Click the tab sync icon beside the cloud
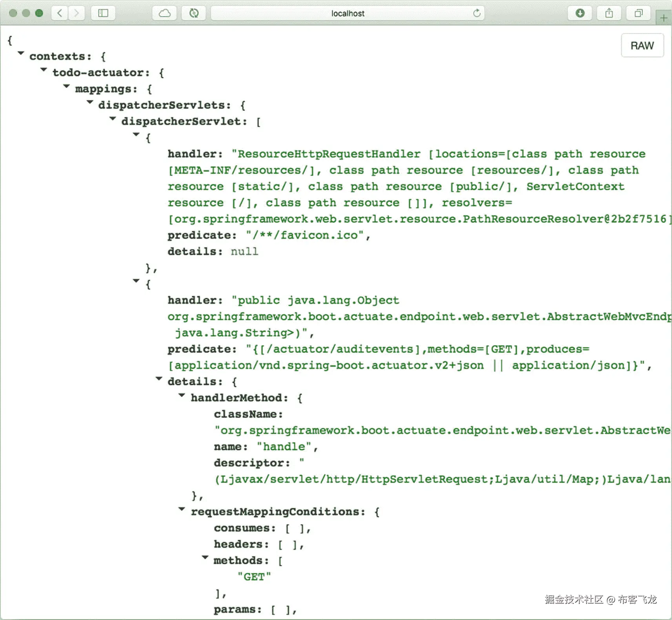 click(194, 13)
